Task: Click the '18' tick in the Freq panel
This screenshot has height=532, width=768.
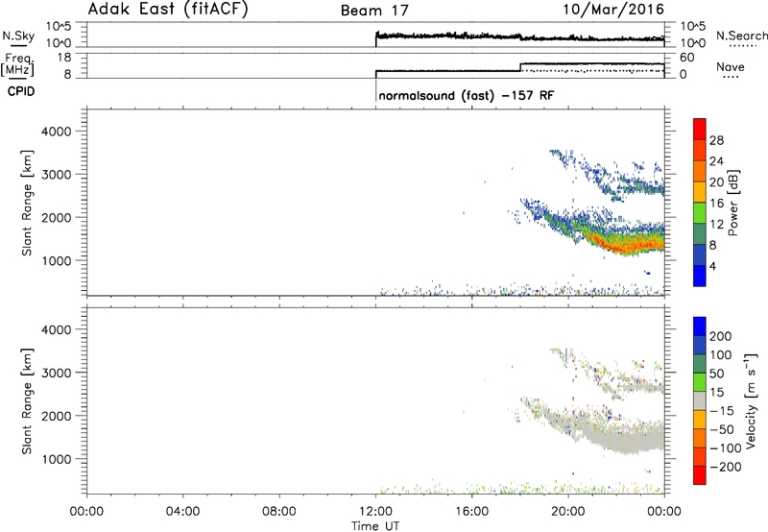Action: [x=64, y=58]
